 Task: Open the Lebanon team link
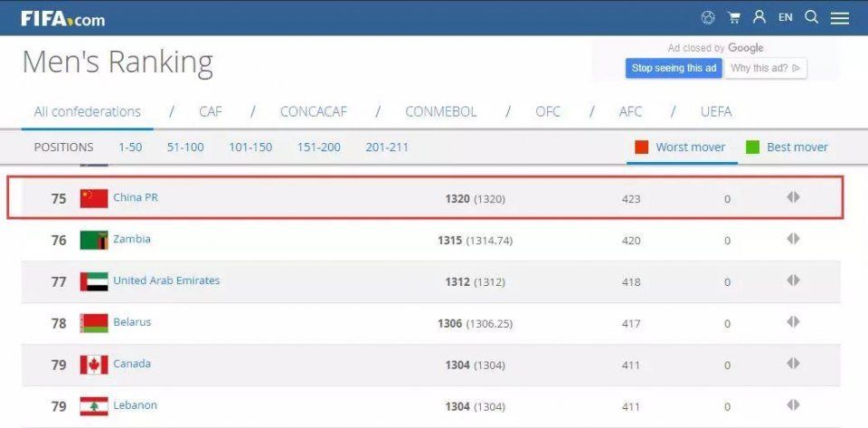[135, 404]
